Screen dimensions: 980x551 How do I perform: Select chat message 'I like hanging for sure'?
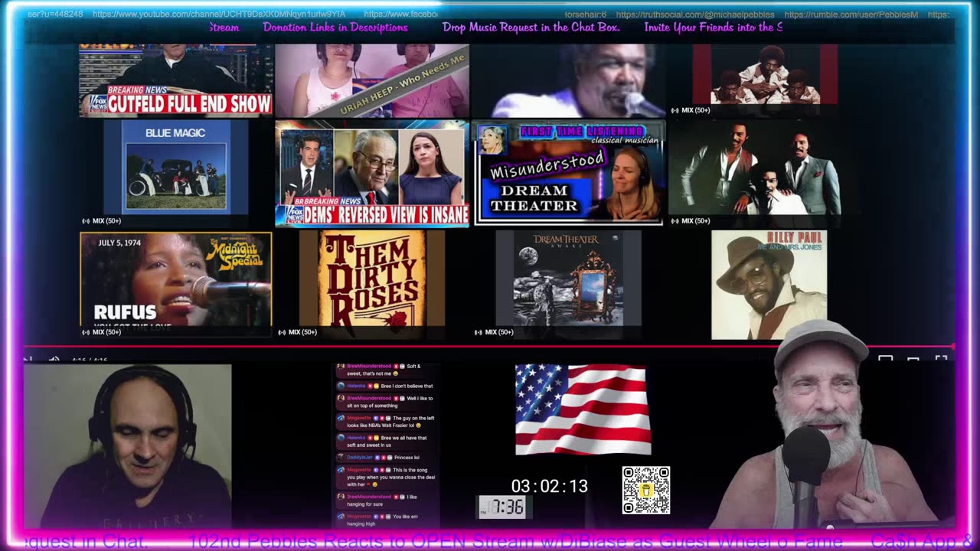pyautogui.click(x=379, y=500)
